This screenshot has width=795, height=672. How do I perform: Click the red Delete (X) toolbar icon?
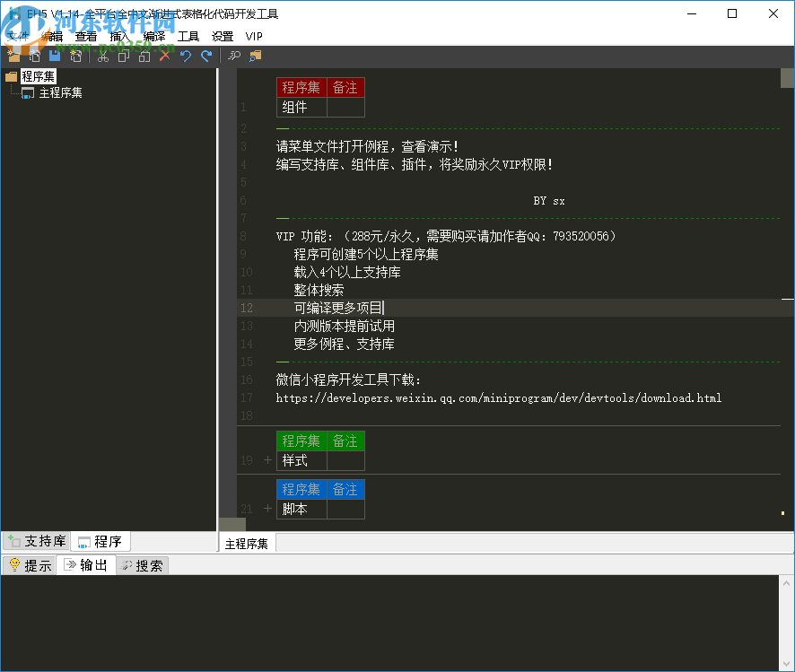coord(164,56)
